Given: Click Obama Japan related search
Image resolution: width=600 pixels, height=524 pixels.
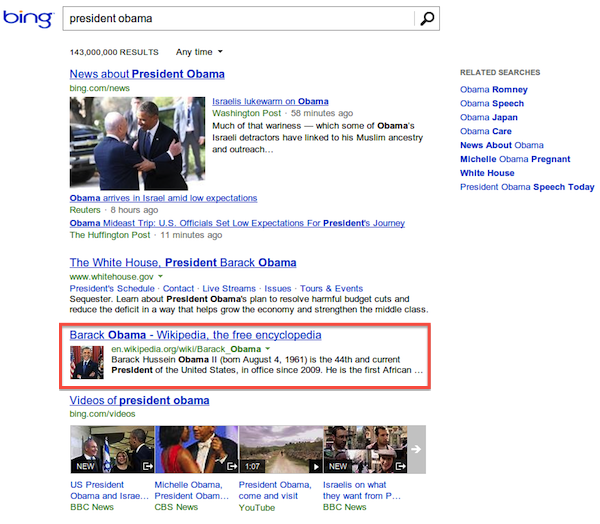Looking at the screenshot, I should point(489,118).
